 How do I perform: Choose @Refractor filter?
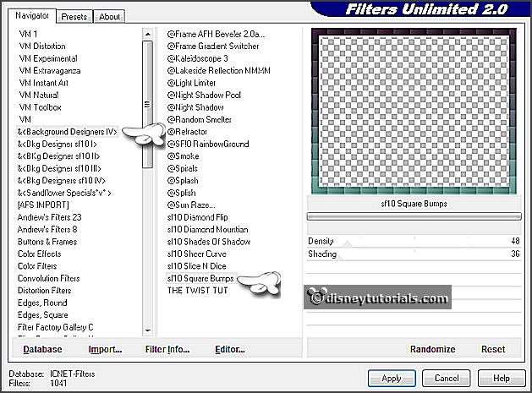click(187, 132)
